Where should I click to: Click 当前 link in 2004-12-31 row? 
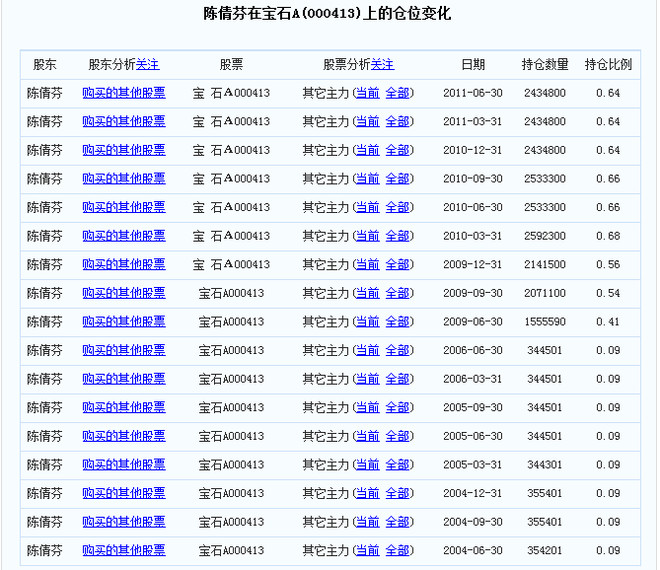pos(368,493)
